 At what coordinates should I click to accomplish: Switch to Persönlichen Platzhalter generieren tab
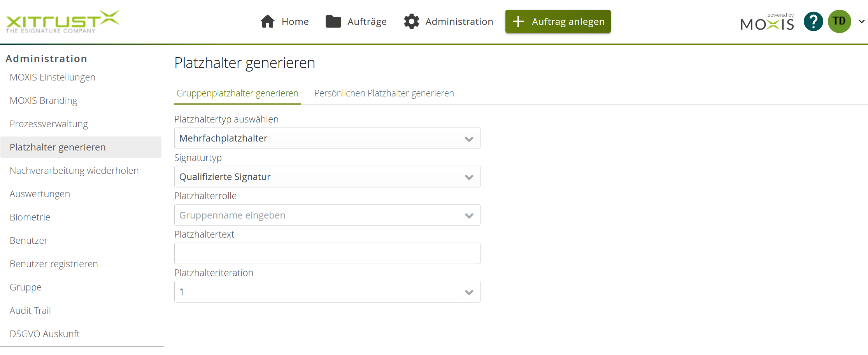[384, 93]
